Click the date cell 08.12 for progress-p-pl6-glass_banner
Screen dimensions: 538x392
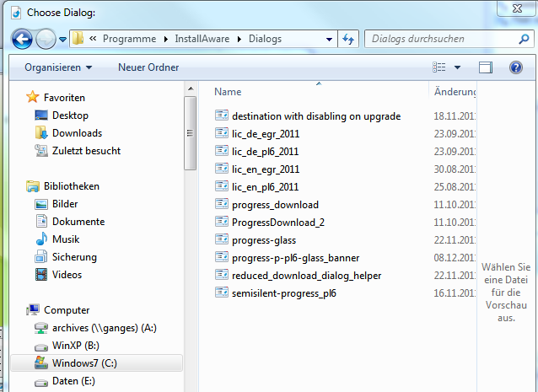455,258
